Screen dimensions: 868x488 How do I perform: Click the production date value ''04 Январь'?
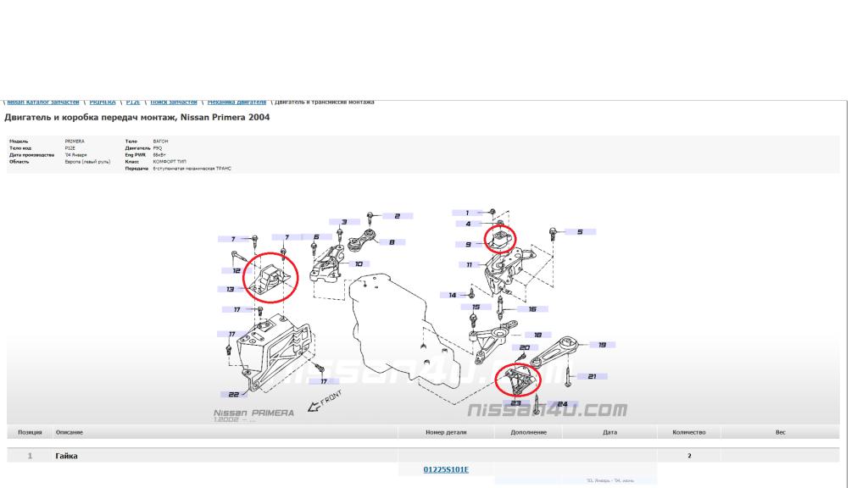click(76, 155)
